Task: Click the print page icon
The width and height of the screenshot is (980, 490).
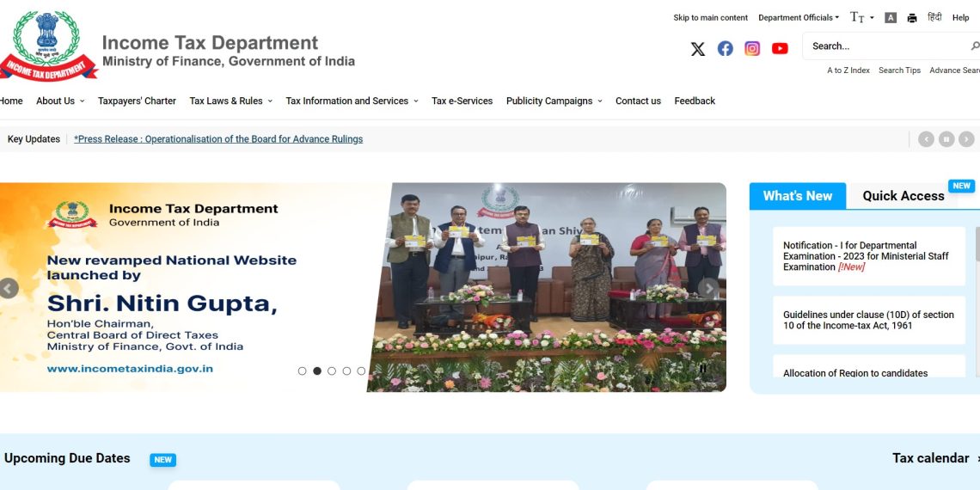Action: (912, 18)
